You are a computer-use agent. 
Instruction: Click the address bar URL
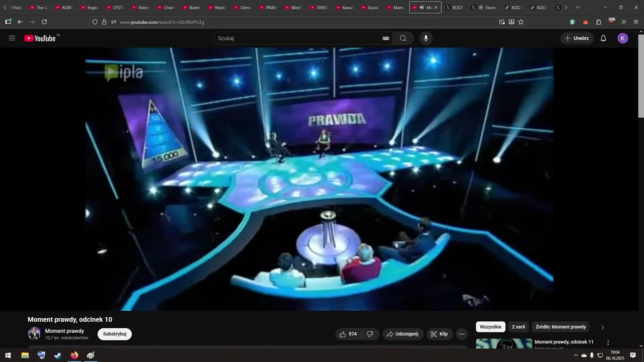coord(162,22)
